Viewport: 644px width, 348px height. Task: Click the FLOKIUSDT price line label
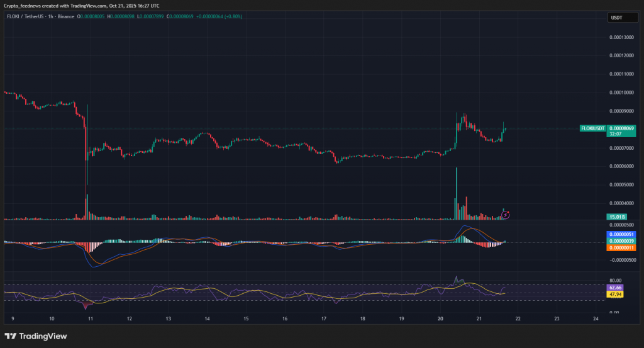592,128
